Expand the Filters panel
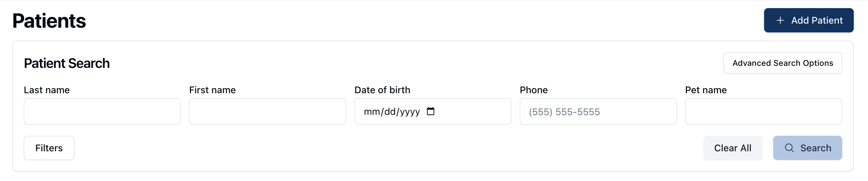 point(49,148)
